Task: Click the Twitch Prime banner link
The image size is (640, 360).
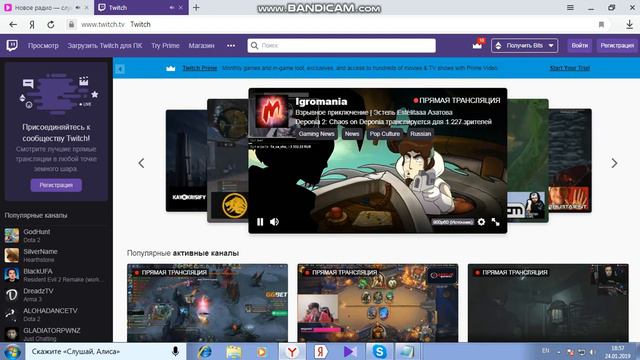Action: 200,68
